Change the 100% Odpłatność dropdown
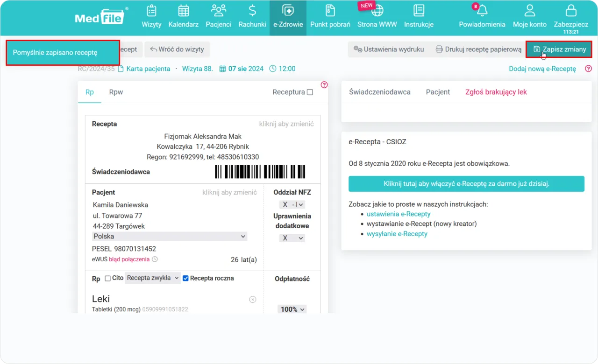Screen dimensions: 598x364 point(292,309)
